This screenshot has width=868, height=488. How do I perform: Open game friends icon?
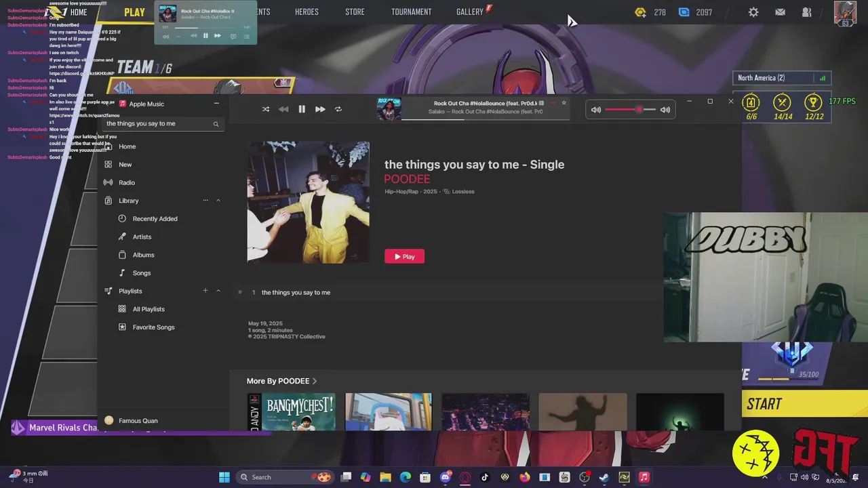[806, 12]
